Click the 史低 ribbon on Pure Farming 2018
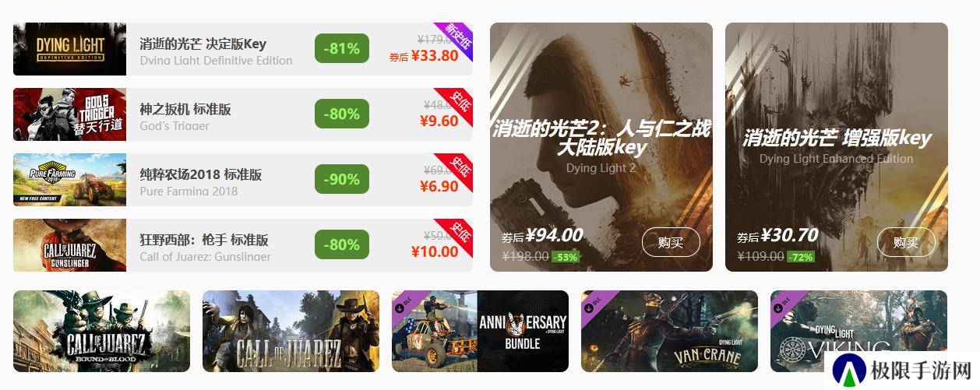This screenshot has width=980, height=390. coord(458,168)
